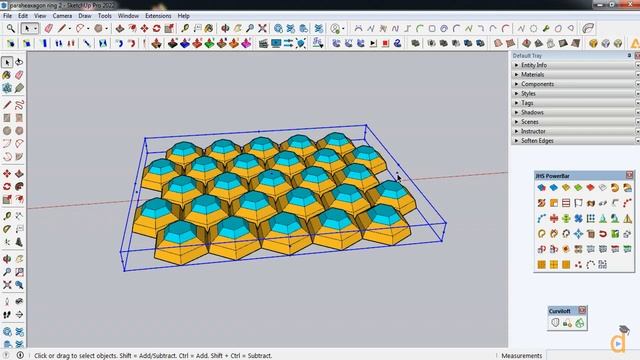Screen dimensions: 640x360
Task: Click the Measurements box label
Action: coord(521,356)
